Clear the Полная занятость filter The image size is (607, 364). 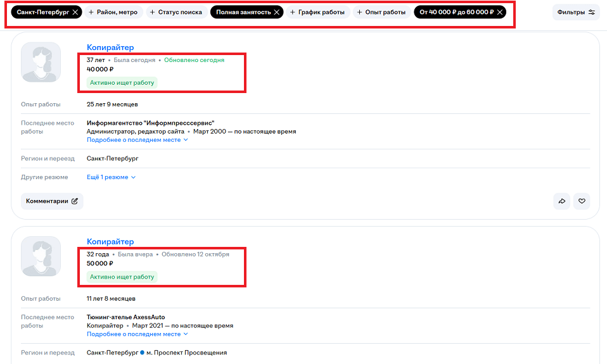[x=277, y=12]
